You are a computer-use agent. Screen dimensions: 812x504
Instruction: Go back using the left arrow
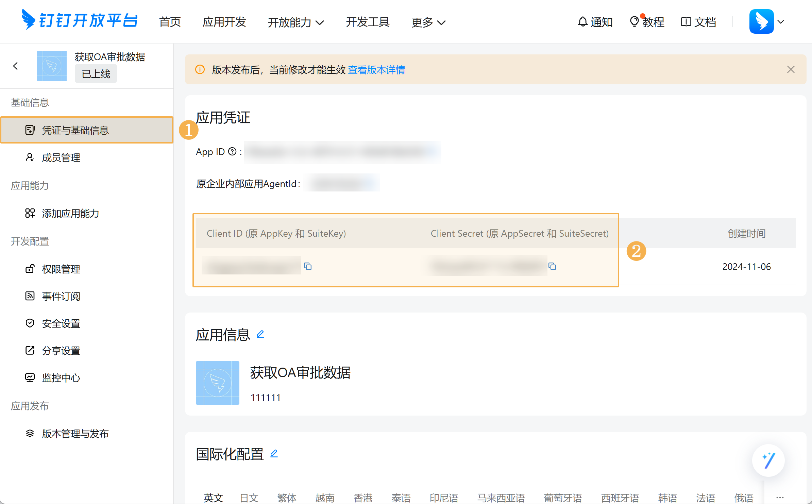click(x=15, y=66)
